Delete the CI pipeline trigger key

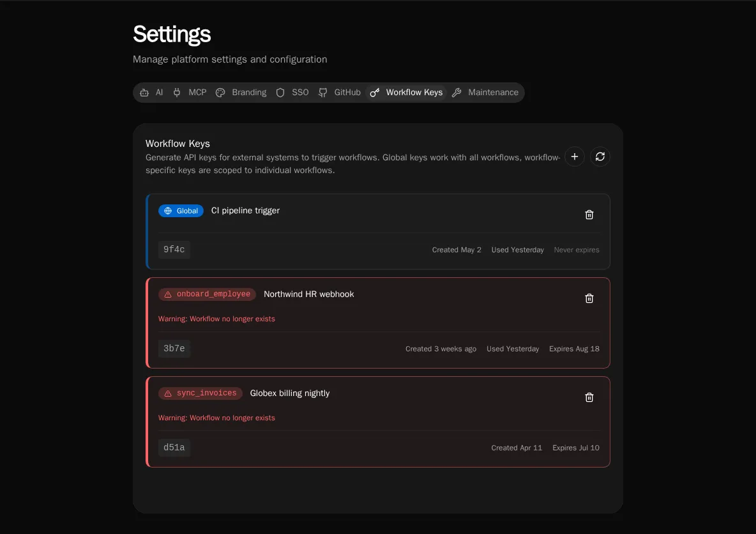pos(589,215)
